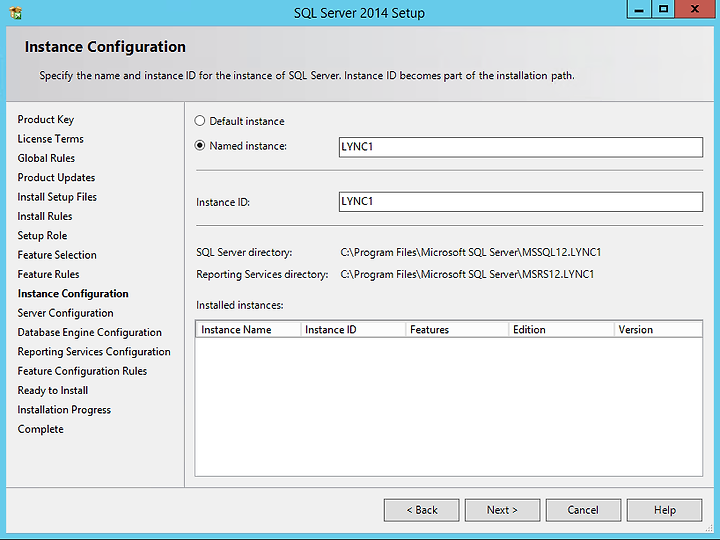Click the SQL Server directory path MSSQL12.LYNC1
The width and height of the screenshot is (720, 540).
[x=471, y=252]
